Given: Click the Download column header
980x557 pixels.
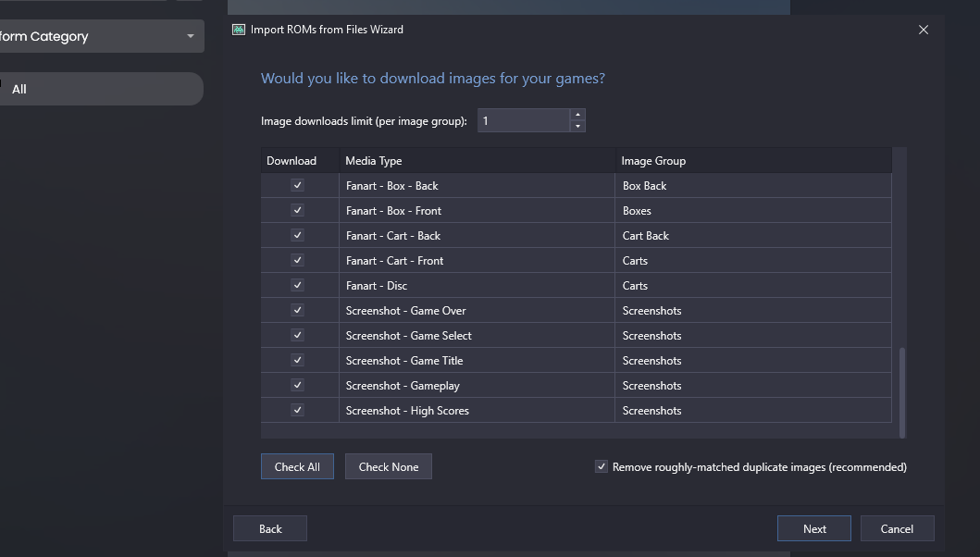Looking at the screenshot, I should pos(300,161).
